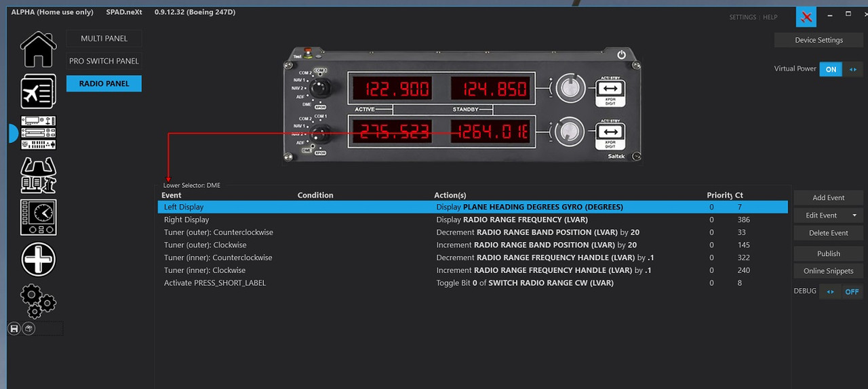
Task: Select the RADIO PANEL tab
Action: (104, 83)
